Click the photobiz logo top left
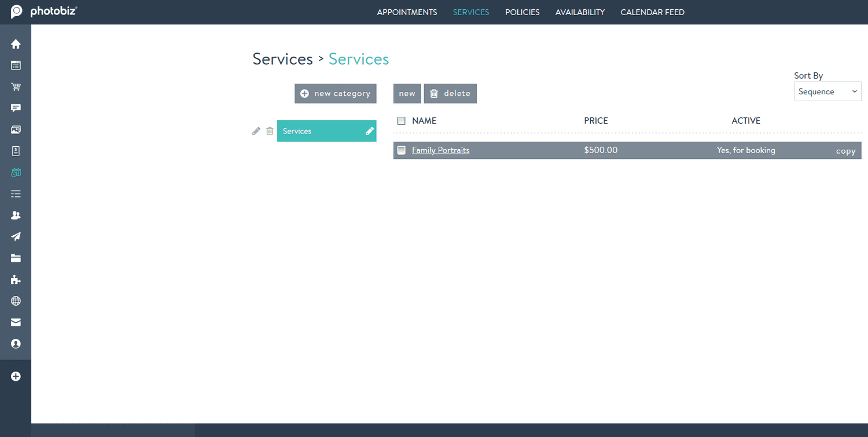This screenshot has width=868, height=437. point(45,12)
